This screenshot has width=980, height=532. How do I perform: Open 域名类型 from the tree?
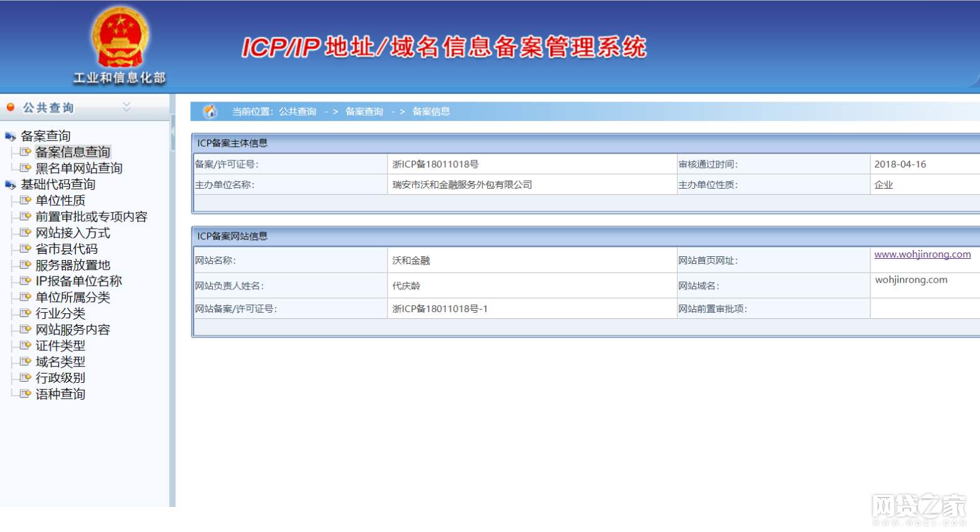click(60, 362)
